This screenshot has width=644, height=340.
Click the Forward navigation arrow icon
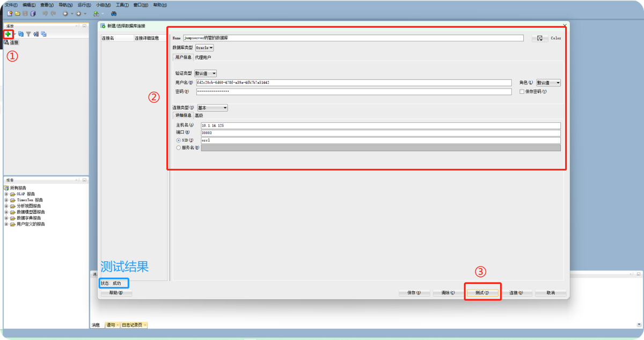(78, 13)
